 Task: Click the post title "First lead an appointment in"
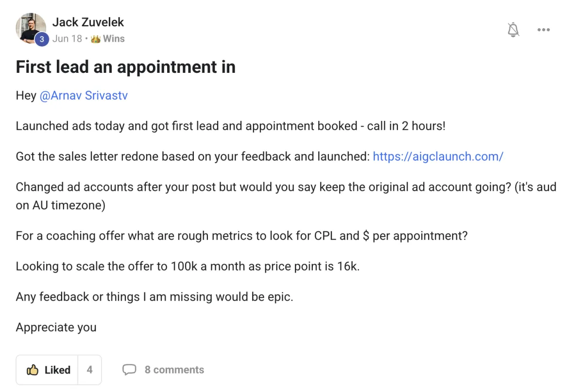click(x=125, y=67)
